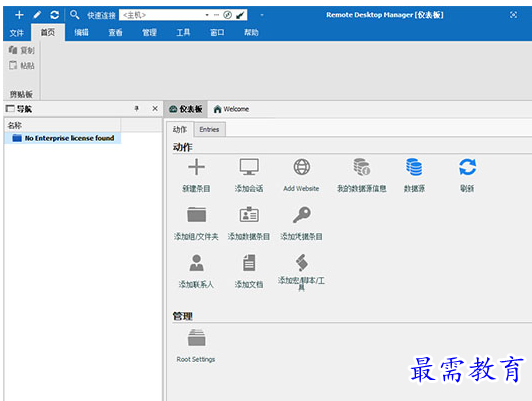This screenshot has height=401, width=532.
Task: Open the 管理 ribbon tab
Action: (149, 33)
